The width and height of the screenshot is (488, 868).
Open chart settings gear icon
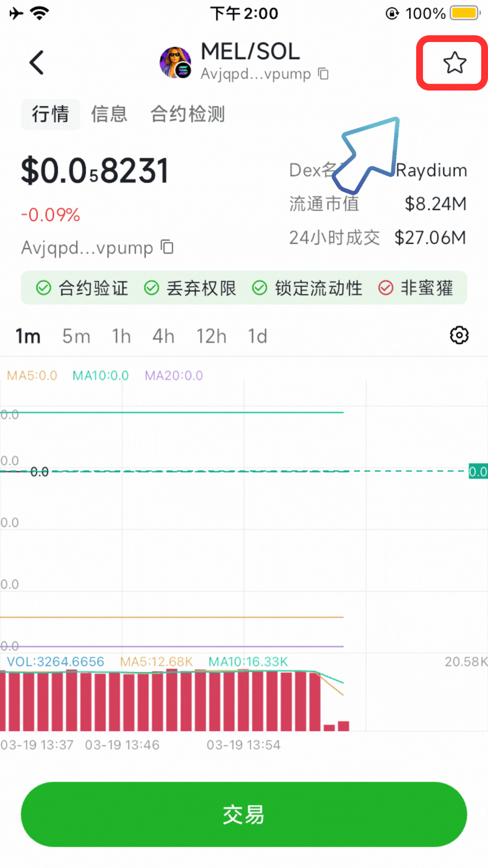pyautogui.click(x=459, y=335)
